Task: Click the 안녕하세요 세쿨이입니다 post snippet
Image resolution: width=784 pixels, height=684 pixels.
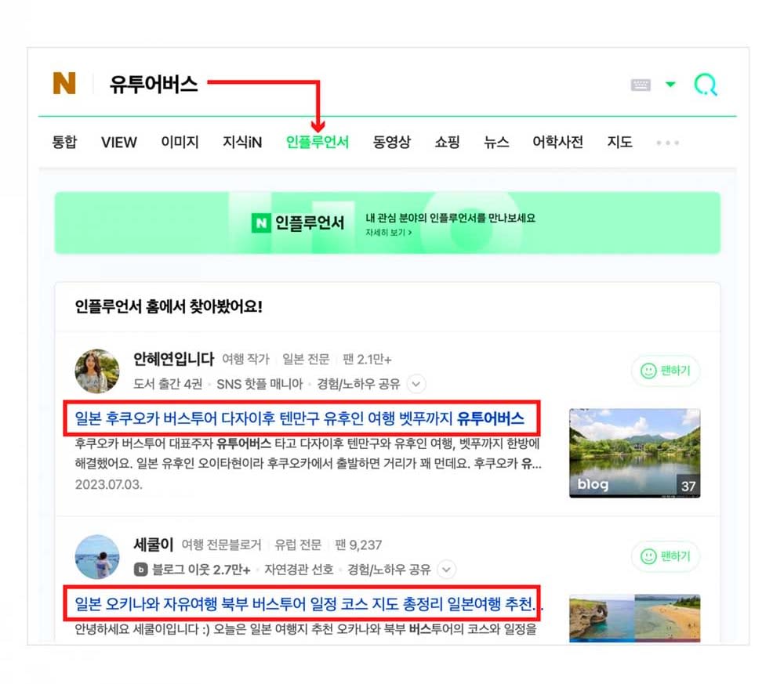Action: (x=306, y=629)
